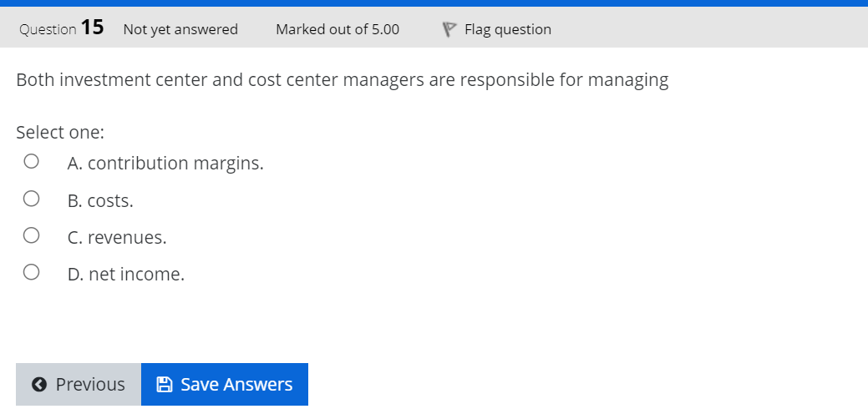Click the question prompt about investment center managers
The width and height of the screenshot is (868, 419).
point(343,80)
